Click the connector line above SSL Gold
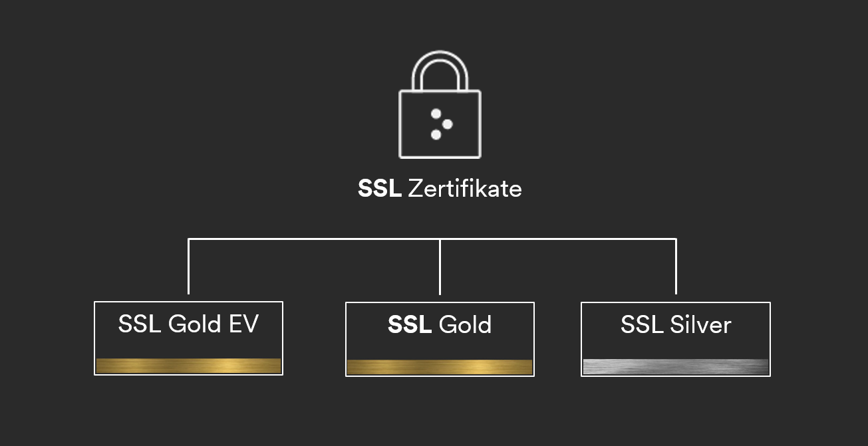868x446 pixels. tap(440, 266)
